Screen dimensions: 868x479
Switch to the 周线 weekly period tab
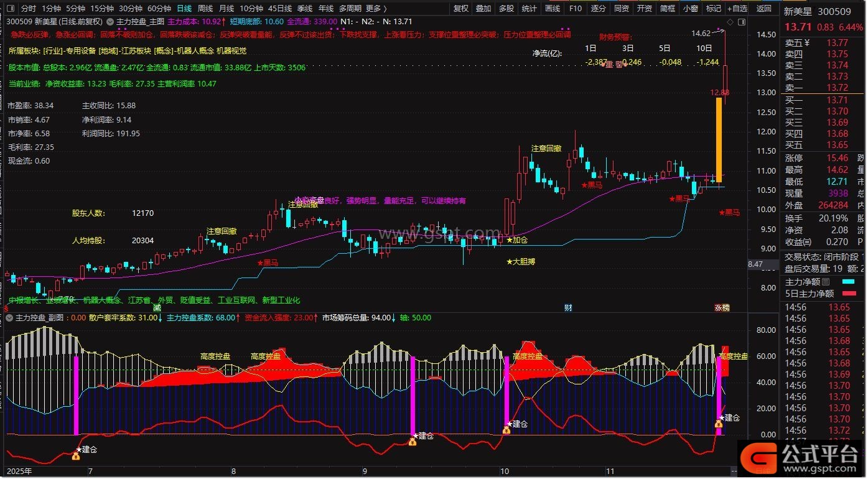205,9
